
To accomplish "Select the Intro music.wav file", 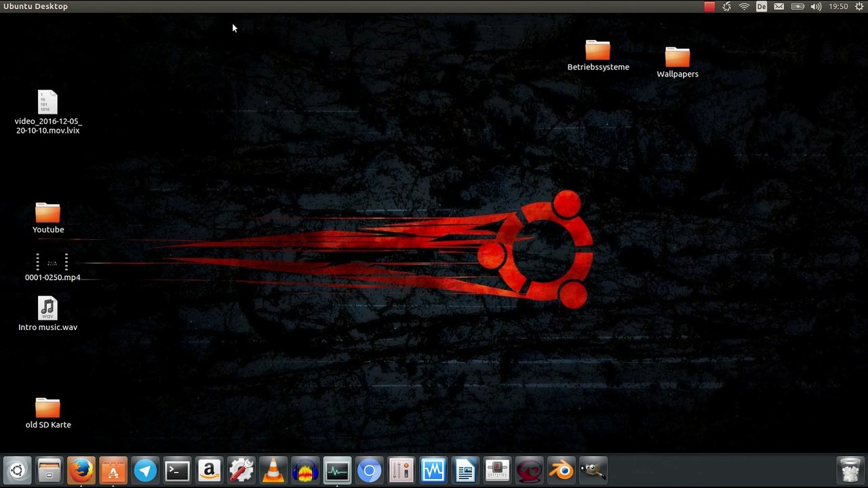I will [47, 314].
